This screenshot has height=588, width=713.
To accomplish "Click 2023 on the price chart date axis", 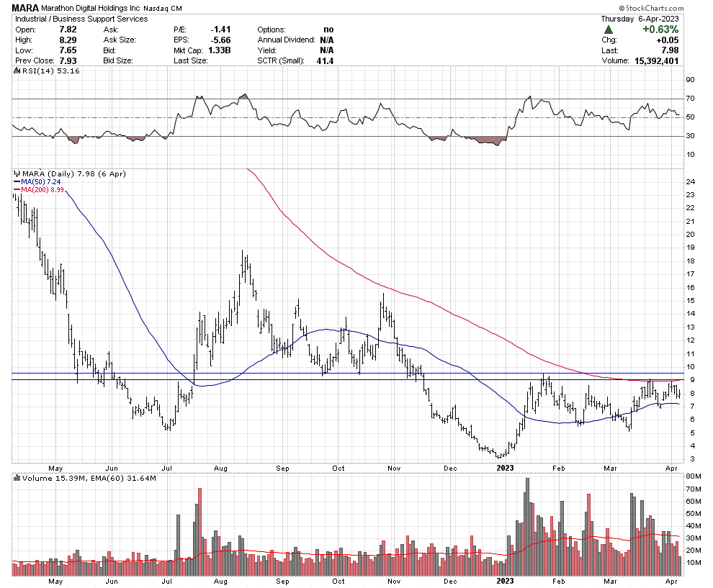I will 505,468.
